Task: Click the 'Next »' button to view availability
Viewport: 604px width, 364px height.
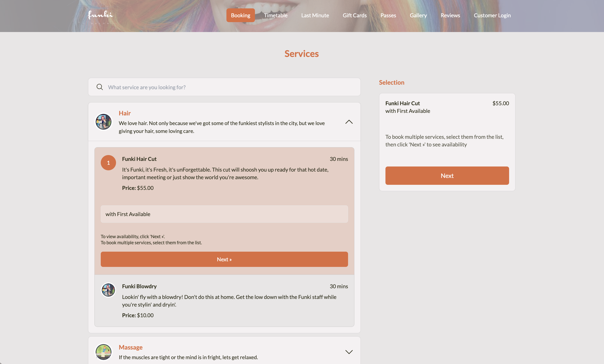Action: tap(224, 259)
